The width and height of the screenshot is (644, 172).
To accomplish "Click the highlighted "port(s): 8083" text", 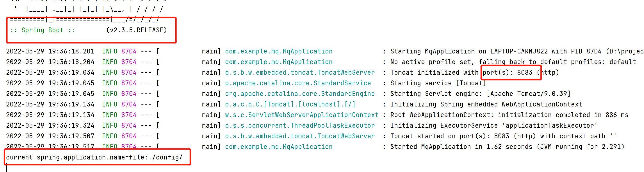I will pos(507,73).
